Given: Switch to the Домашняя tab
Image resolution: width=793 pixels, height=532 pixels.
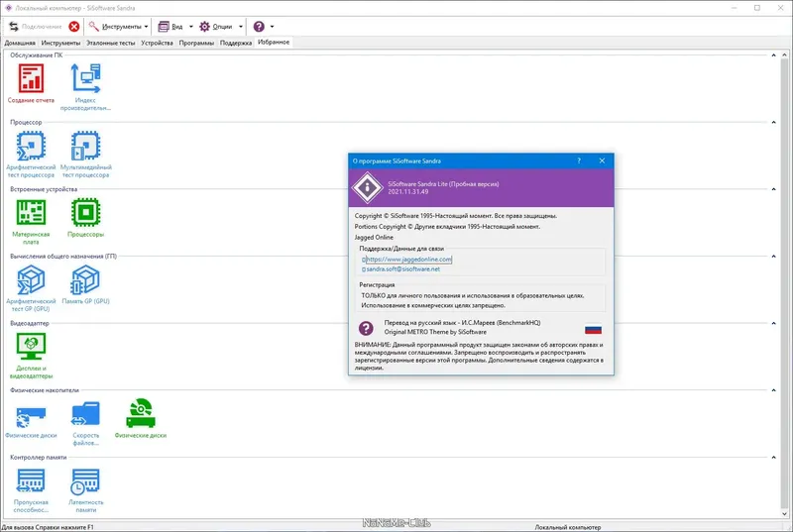Looking at the screenshot, I should point(20,43).
